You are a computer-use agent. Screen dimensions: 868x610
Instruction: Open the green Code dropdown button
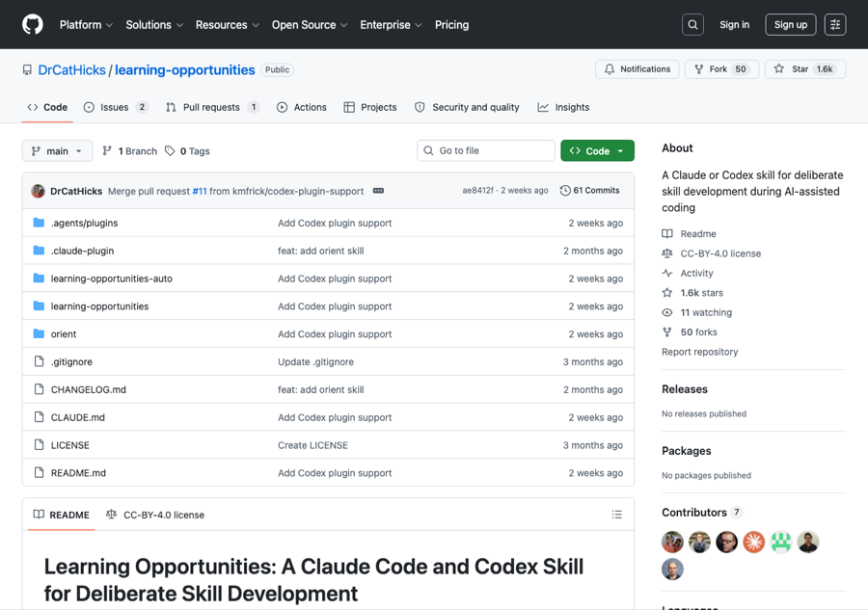pos(597,151)
